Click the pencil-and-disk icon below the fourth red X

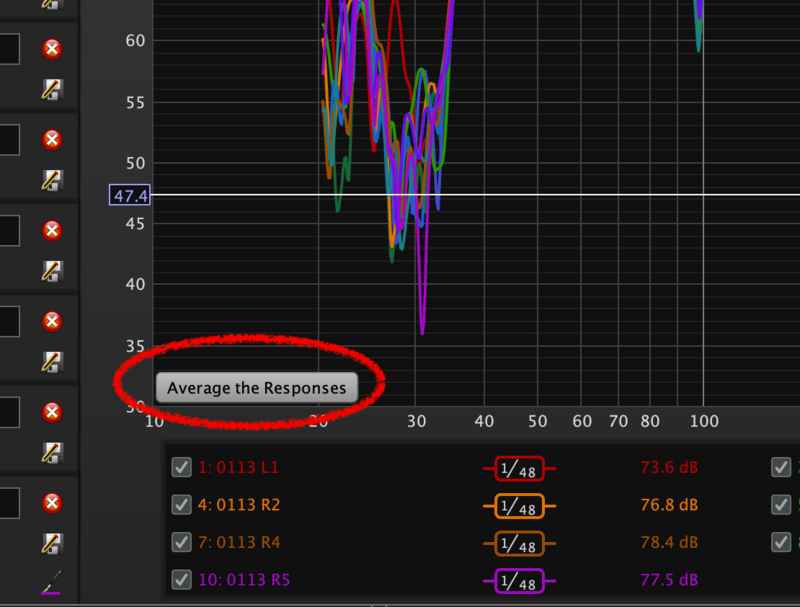tap(52, 362)
